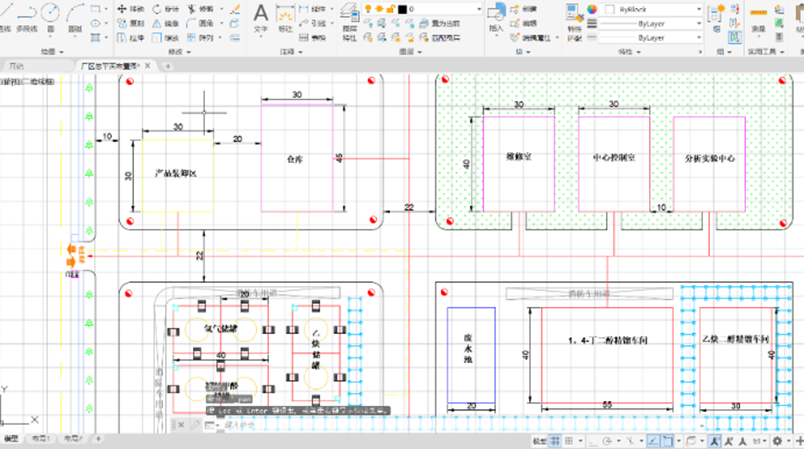
Task: Click the Insert block (插入) icon
Action: (497, 14)
